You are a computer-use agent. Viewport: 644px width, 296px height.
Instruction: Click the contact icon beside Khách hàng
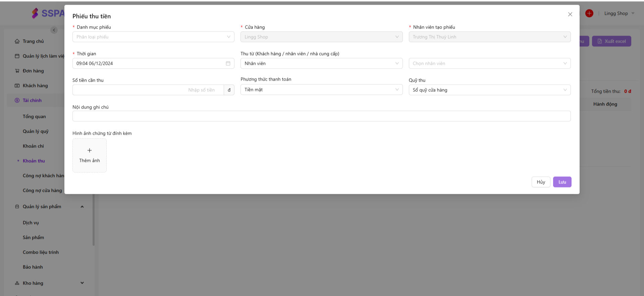pyautogui.click(x=17, y=86)
